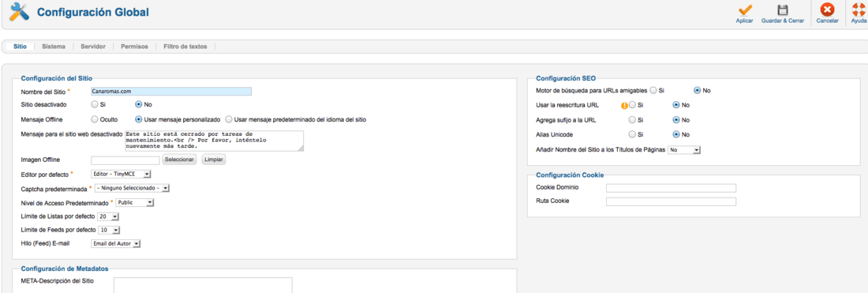Image resolution: width=868 pixels, height=293 pixels.
Task: Click the offline message text area
Action: click(214, 141)
